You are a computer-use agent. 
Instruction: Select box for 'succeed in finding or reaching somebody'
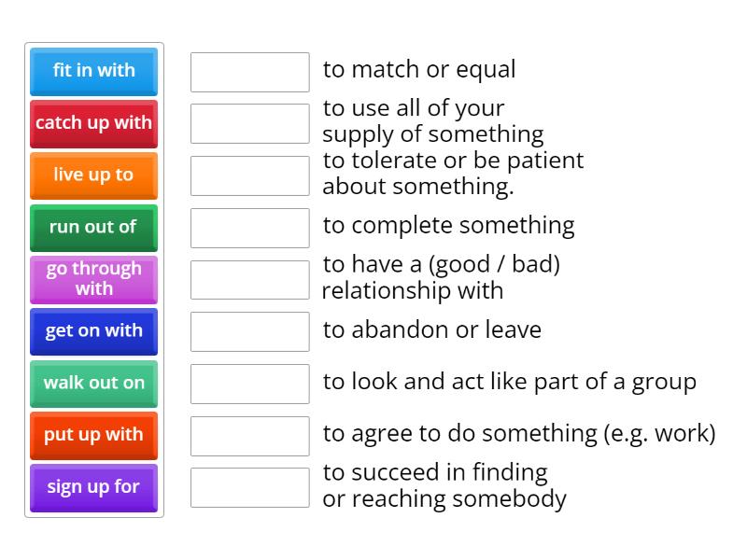(249, 487)
